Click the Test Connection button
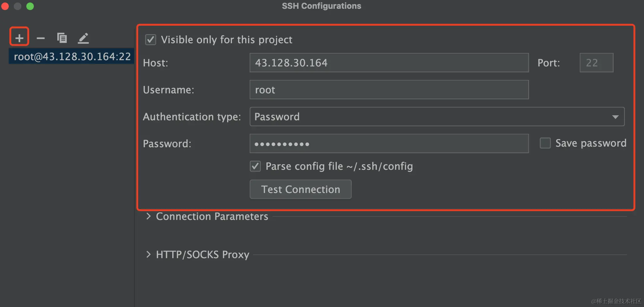This screenshot has width=644, height=307. pos(301,189)
